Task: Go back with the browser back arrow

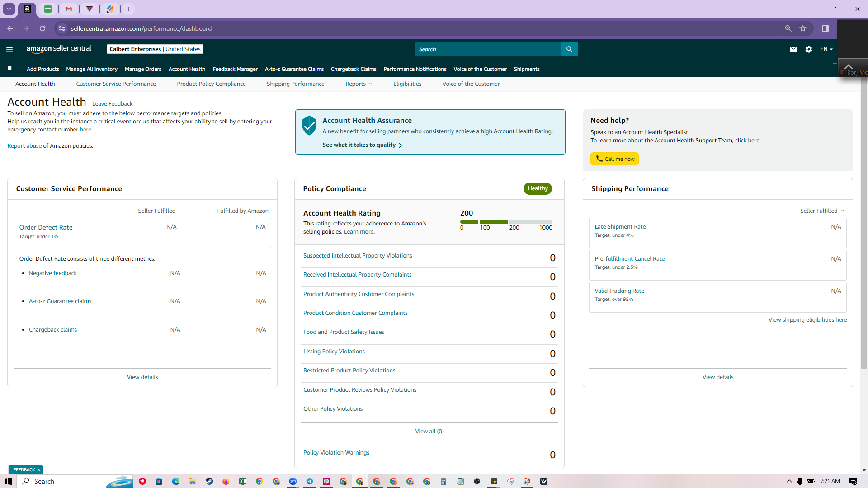Action: point(10,28)
